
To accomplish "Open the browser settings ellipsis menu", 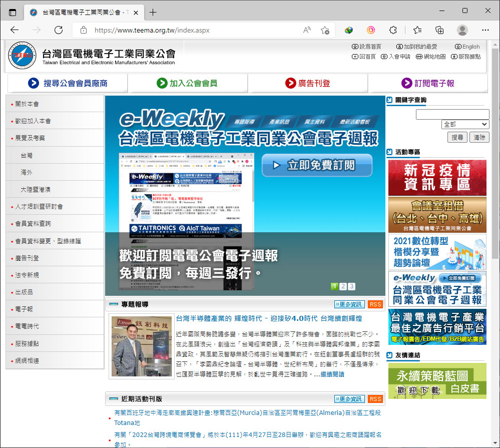I will pos(486,30).
